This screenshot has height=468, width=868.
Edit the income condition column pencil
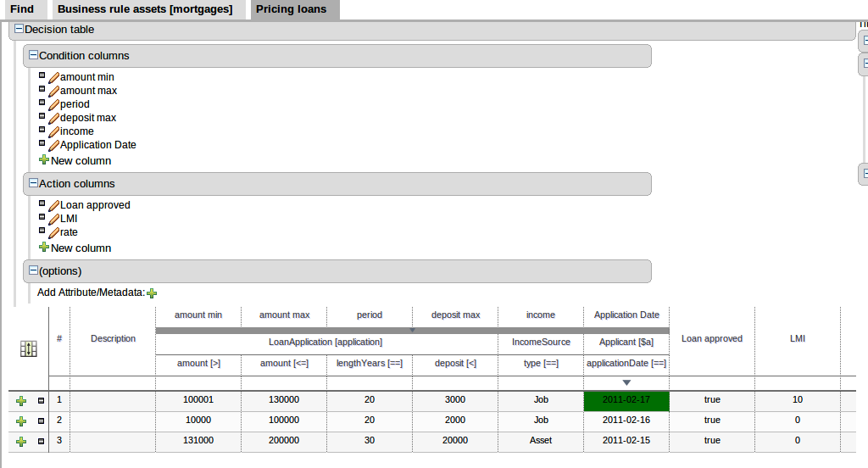coord(53,131)
